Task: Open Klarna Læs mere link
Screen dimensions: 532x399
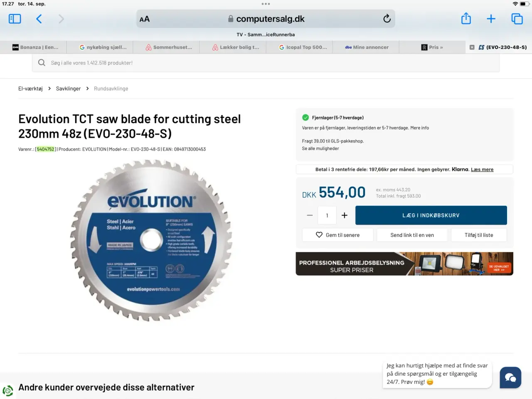Action: click(482, 170)
